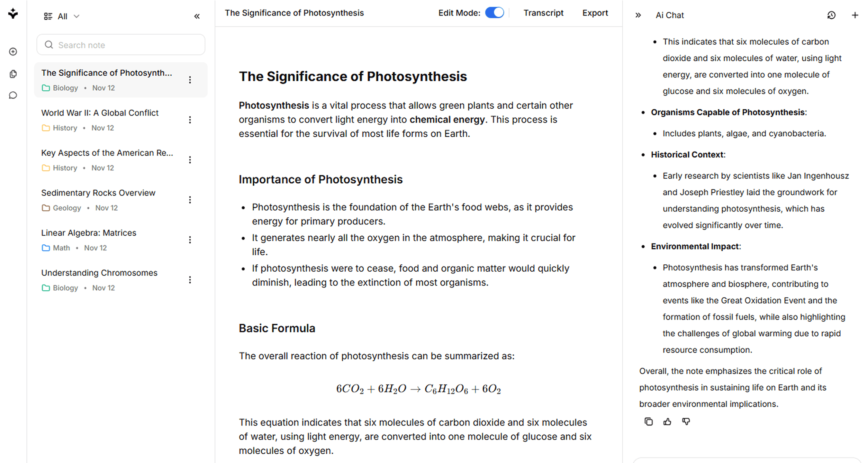Open the copy documents sidebar icon

pos(13,74)
